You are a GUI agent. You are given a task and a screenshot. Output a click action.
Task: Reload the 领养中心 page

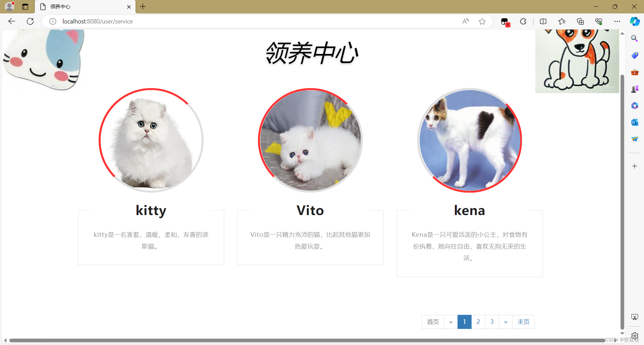tap(30, 21)
